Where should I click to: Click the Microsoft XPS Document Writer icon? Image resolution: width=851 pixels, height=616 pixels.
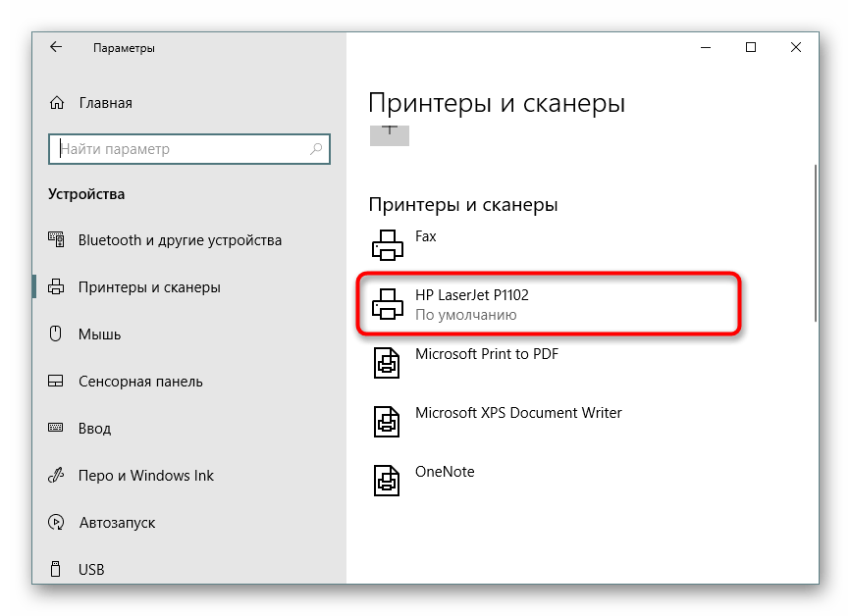coord(388,422)
